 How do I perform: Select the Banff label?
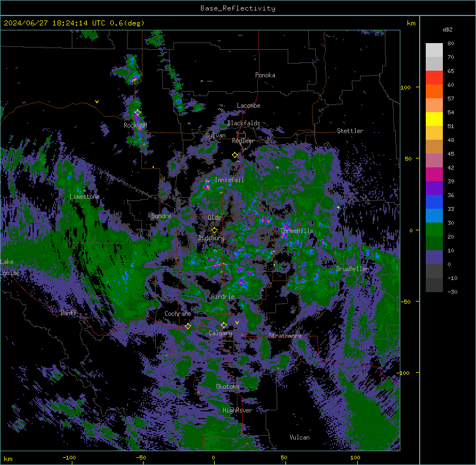68,313
